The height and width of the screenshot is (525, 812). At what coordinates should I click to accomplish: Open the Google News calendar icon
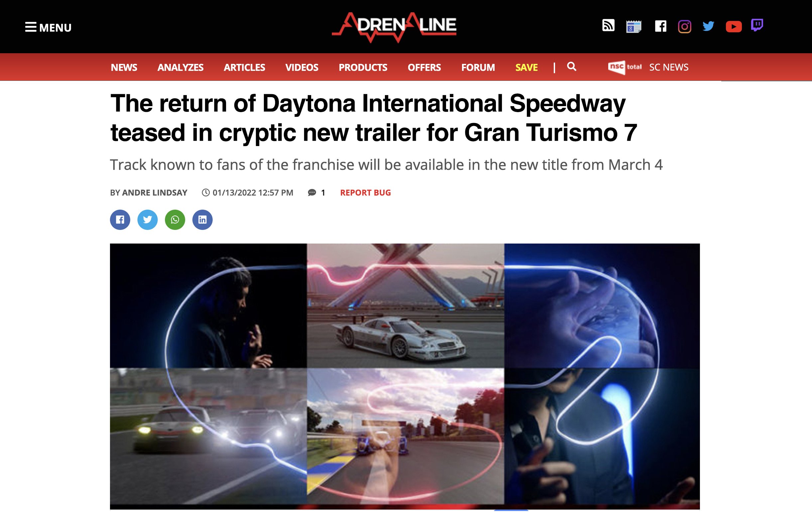coord(634,26)
